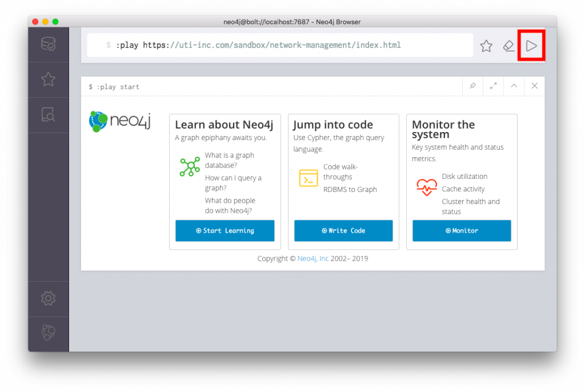
Task: Open Browser Settings gear icon
Action: pyautogui.click(x=48, y=298)
